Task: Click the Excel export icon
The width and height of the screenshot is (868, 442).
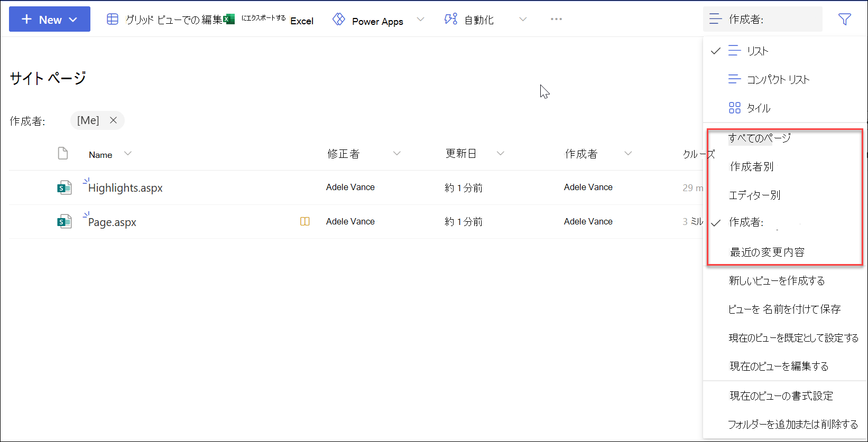Action: coord(229,20)
